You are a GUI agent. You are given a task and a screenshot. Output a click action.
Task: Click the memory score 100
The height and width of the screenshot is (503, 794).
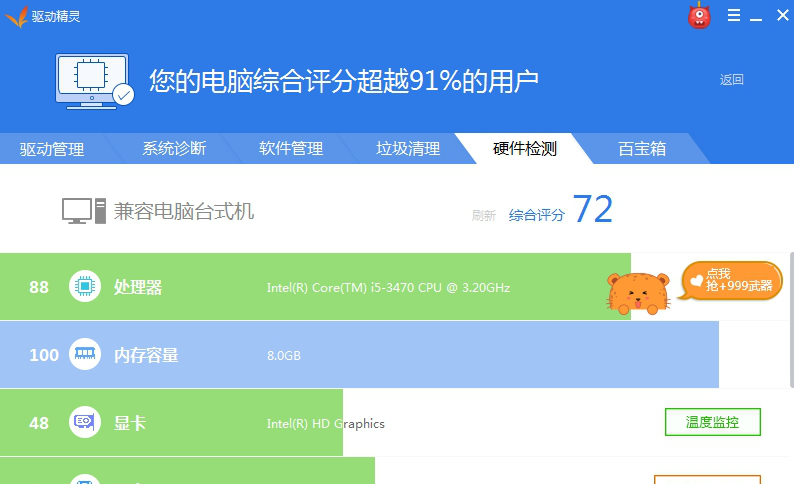point(44,355)
